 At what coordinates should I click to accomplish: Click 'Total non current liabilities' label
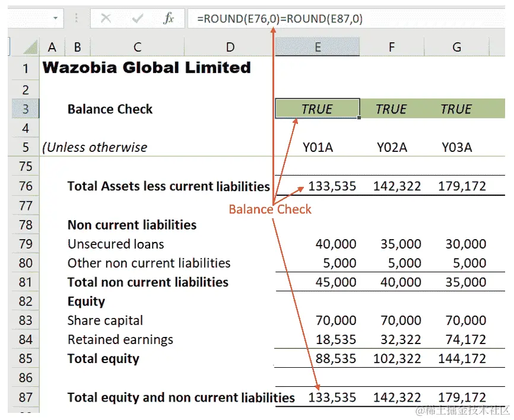pos(148,282)
